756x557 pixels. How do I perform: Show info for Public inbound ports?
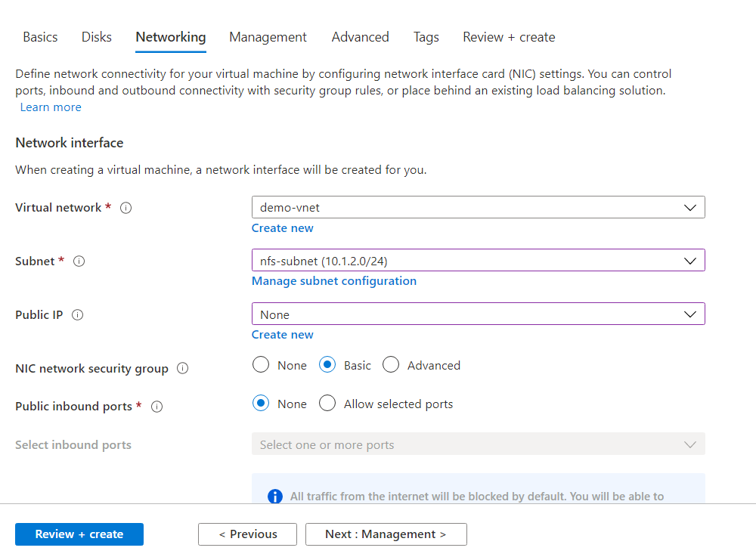click(x=157, y=407)
